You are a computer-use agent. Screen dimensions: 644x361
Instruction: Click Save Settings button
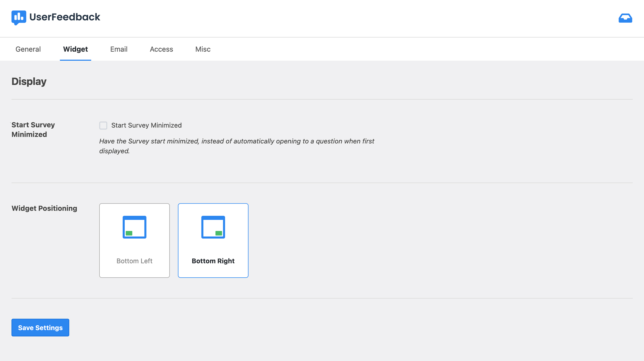pyautogui.click(x=40, y=327)
